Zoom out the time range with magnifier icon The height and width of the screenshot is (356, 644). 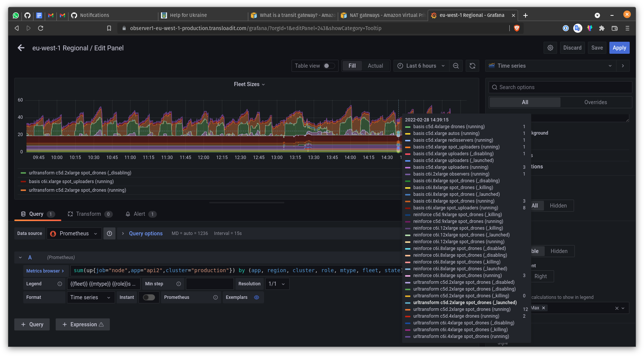[456, 66]
